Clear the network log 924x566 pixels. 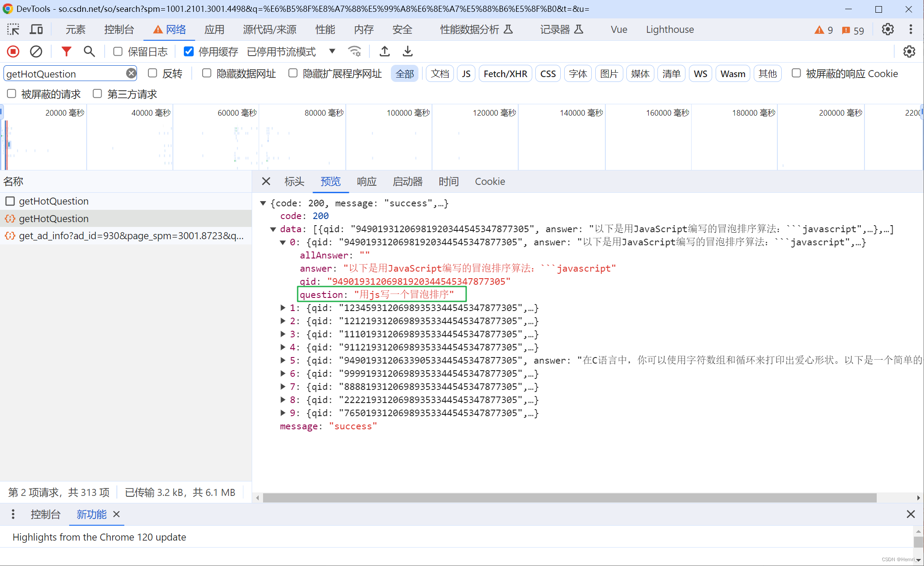(x=36, y=52)
